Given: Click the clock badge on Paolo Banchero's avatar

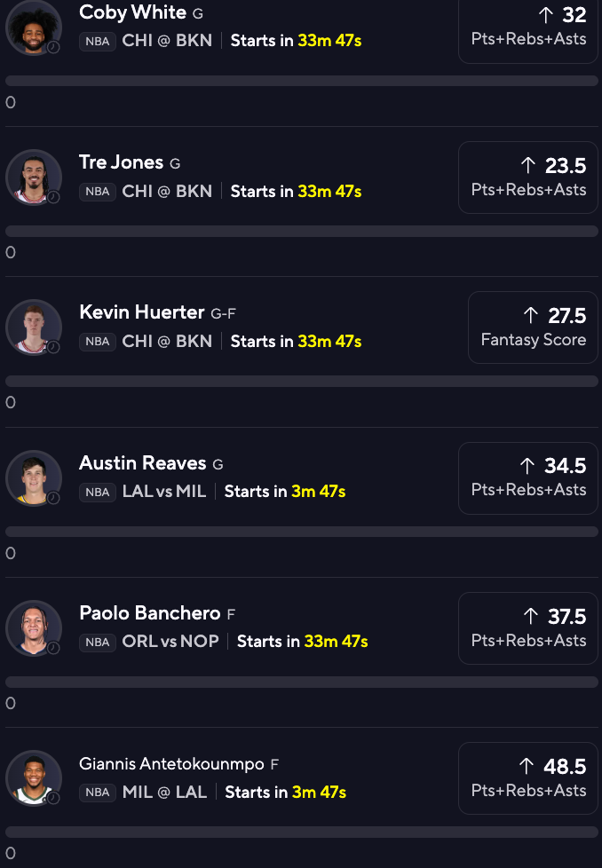Looking at the screenshot, I should point(51,647).
